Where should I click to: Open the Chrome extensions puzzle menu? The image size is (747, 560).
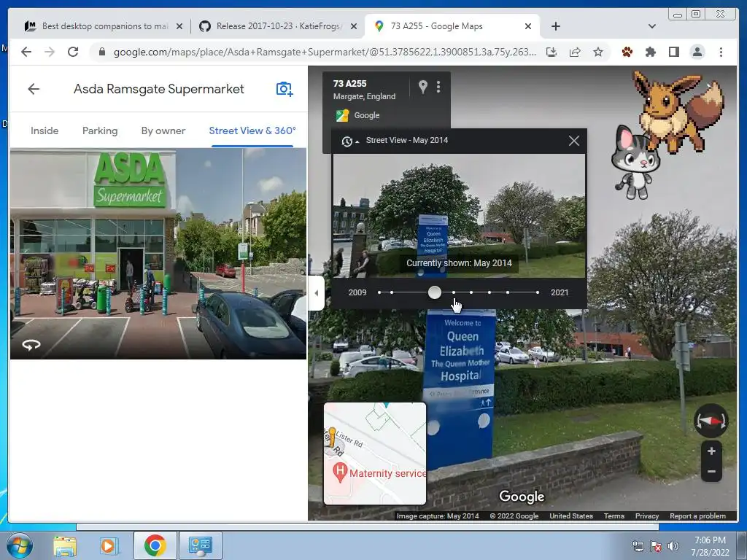pos(650,52)
